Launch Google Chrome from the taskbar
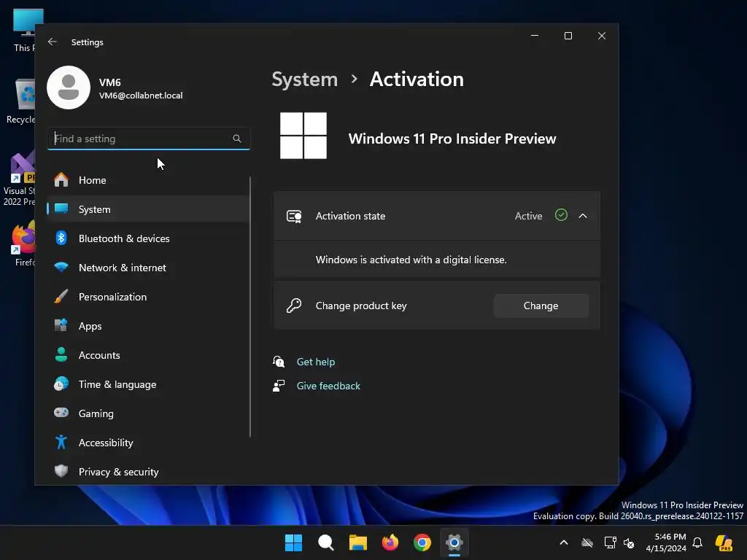This screenshot has width=747, height=560. [422, 542]
